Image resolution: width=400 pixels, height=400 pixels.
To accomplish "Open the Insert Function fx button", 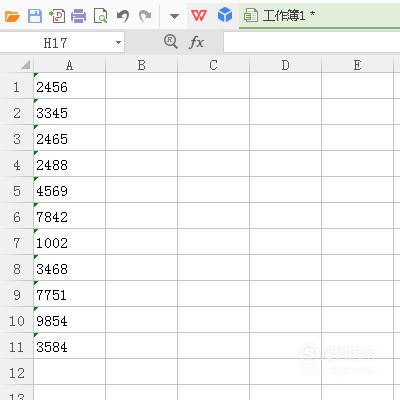I will pyautogui.click(x=196, y=42).
